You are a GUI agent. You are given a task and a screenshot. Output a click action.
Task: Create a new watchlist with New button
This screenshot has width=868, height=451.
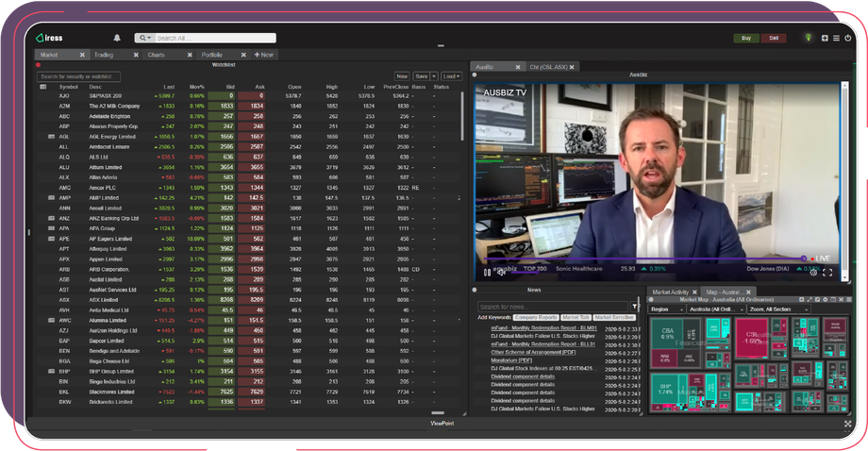(x=402, y=76)
